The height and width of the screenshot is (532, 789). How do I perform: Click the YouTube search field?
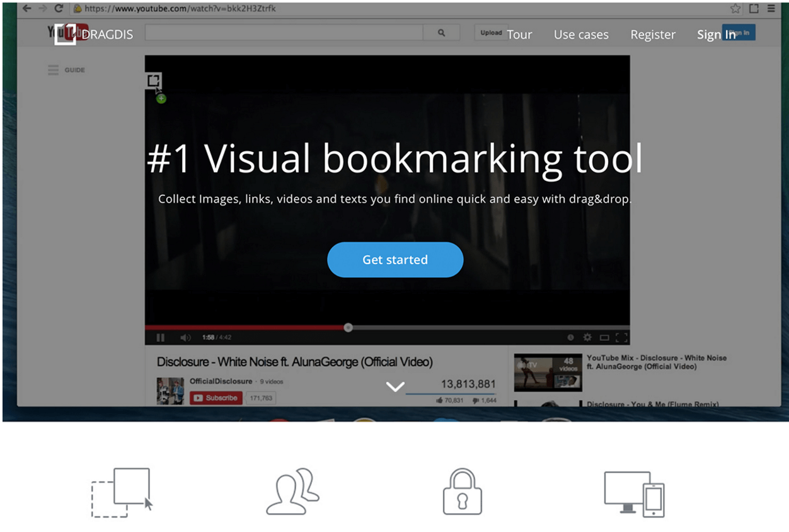(x=284, y=33)
